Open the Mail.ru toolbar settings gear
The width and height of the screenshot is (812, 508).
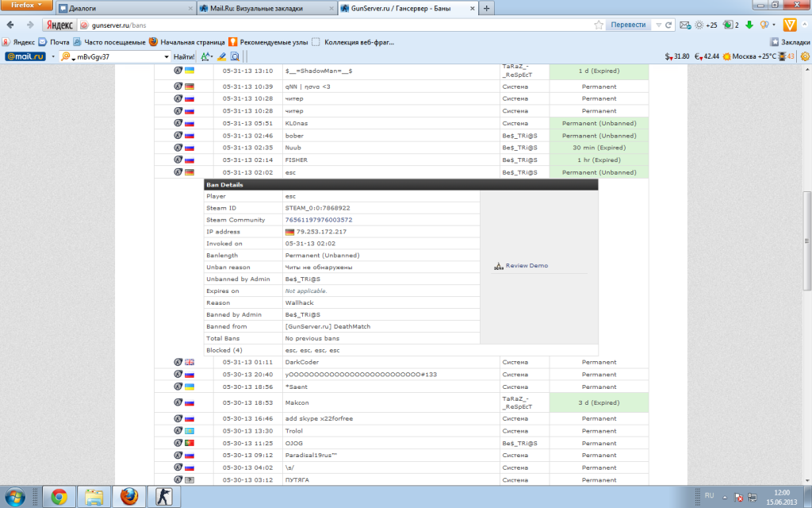click(804, 56)
